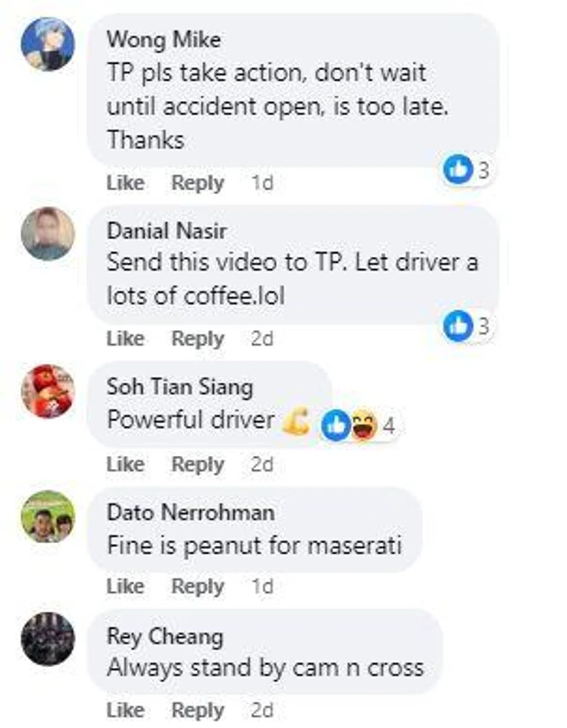Click the haha reaction on Soh Tian Siang's comment
The height and width of the screenshot is (728, 567).
(x=364, y=425)
